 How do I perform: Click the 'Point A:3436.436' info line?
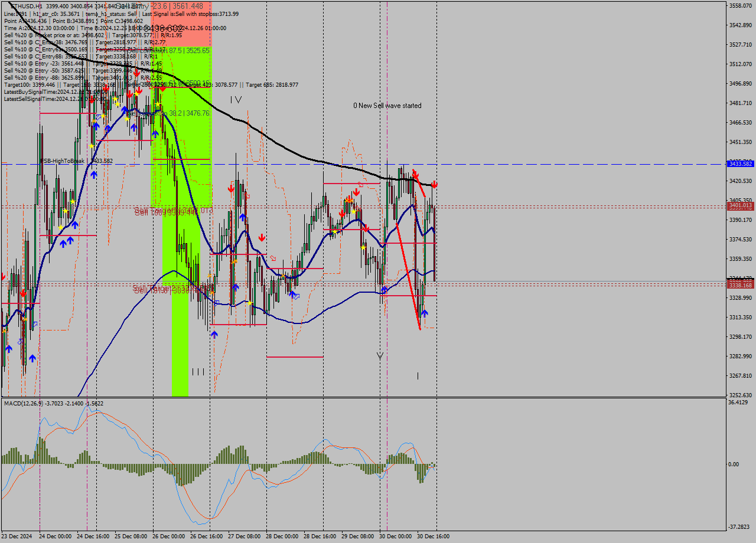tap(73, 21)
